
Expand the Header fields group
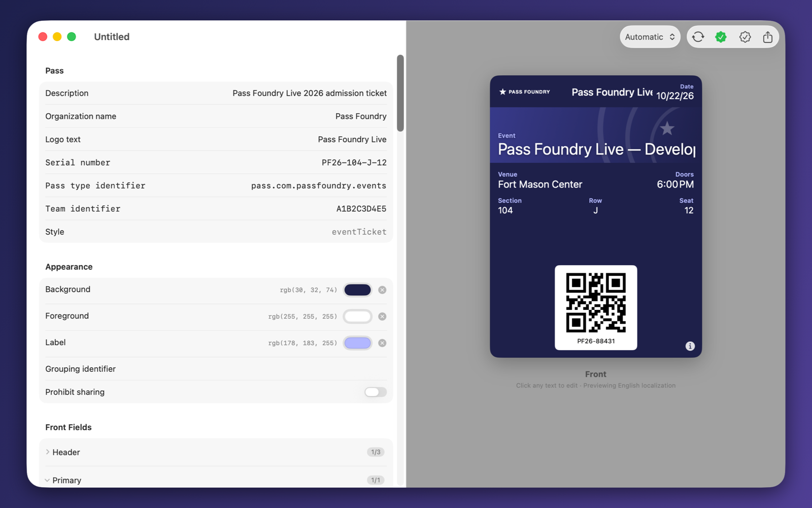coord(48,452)
